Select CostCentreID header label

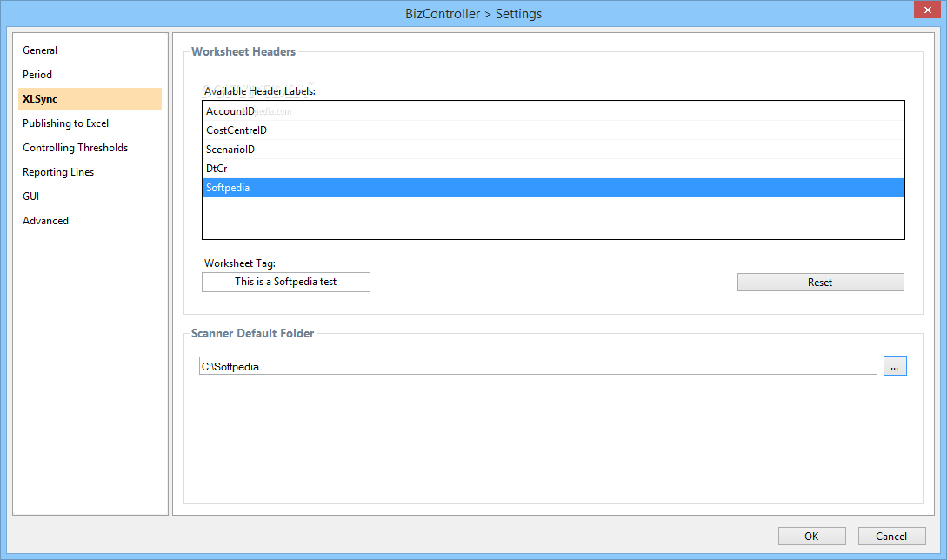click(553, 130)
